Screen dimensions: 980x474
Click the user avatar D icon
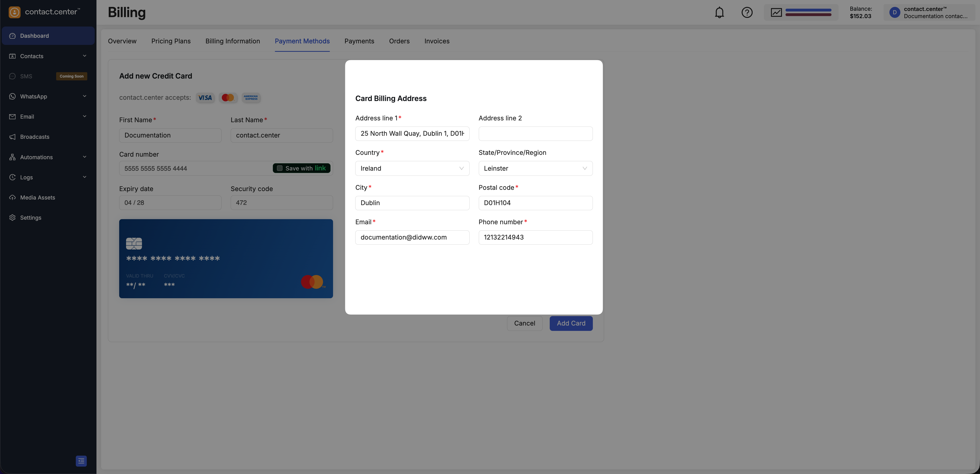click(895, 13)
